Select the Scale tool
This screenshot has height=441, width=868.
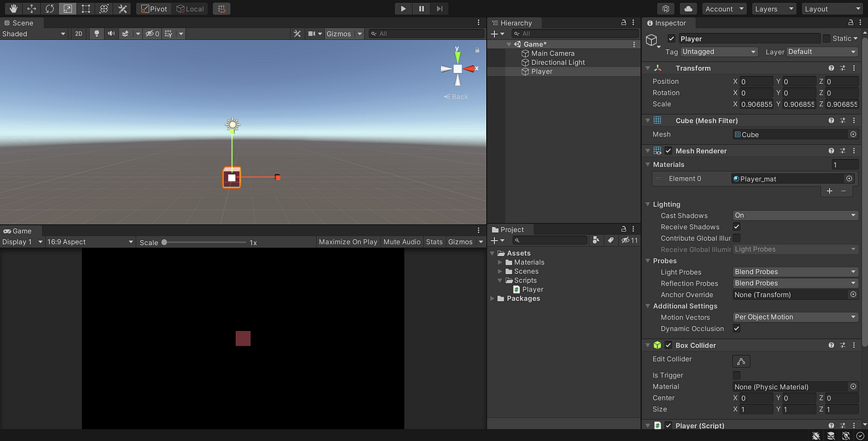click(67, 8)
